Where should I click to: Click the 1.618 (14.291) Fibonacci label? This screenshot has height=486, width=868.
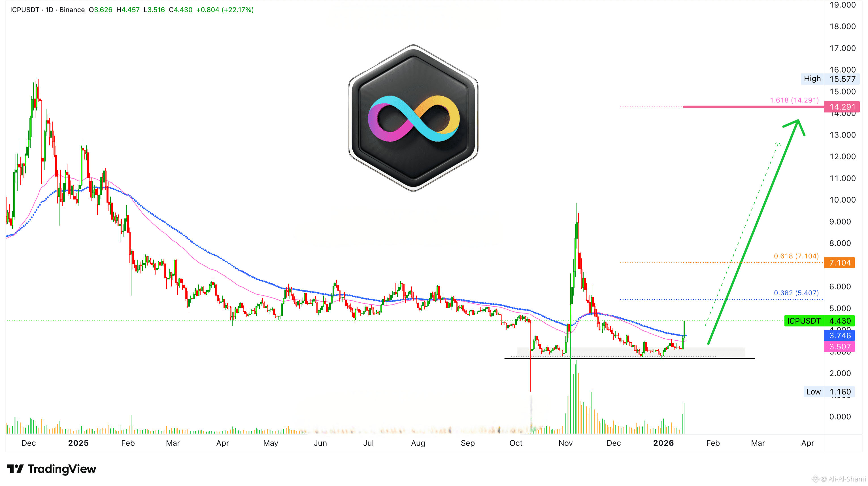(x=794, y=100)
